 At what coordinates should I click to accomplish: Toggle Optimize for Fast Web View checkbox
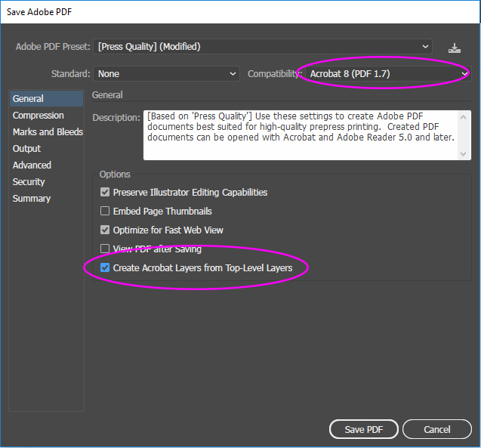tap(105, 230)
